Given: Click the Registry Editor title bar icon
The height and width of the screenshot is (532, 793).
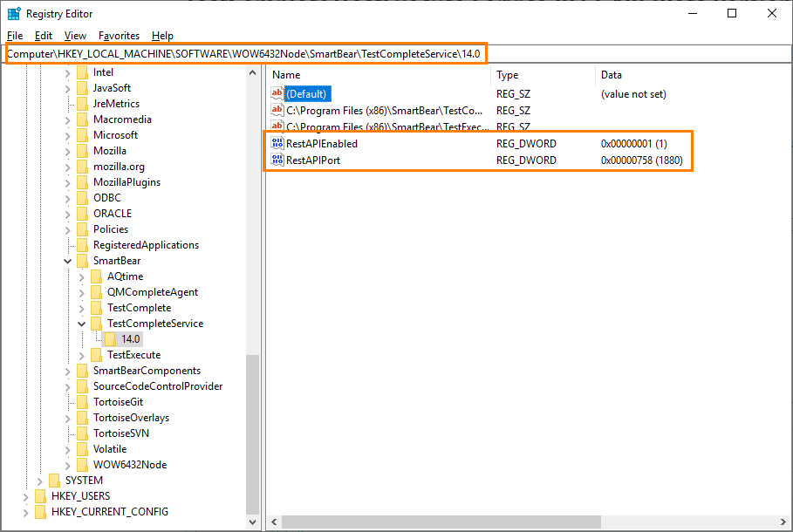Looking at the screenshot, I should tap(13, 13).
